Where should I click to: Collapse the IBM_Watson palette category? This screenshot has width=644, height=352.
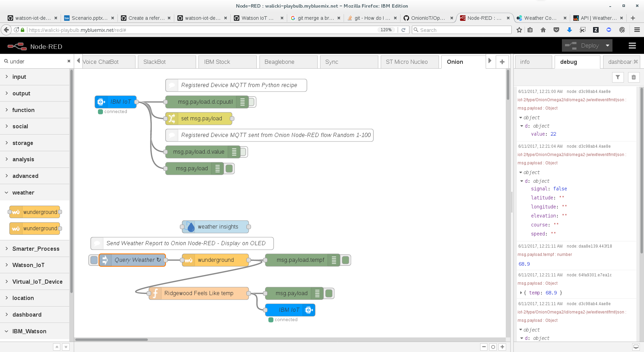[x=35, y=331]
